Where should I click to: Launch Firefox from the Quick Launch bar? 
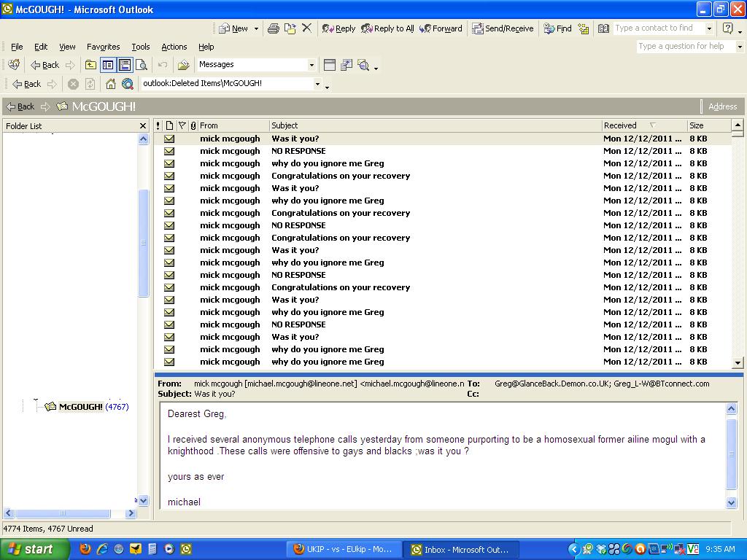pyautogui.click(x=85, y=549)
